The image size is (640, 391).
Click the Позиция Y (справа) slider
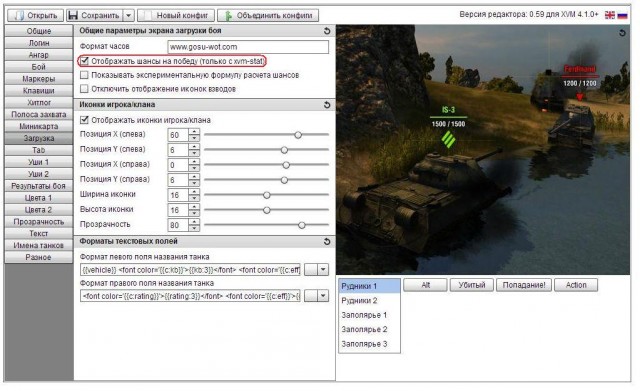click(x=267, y=180)
